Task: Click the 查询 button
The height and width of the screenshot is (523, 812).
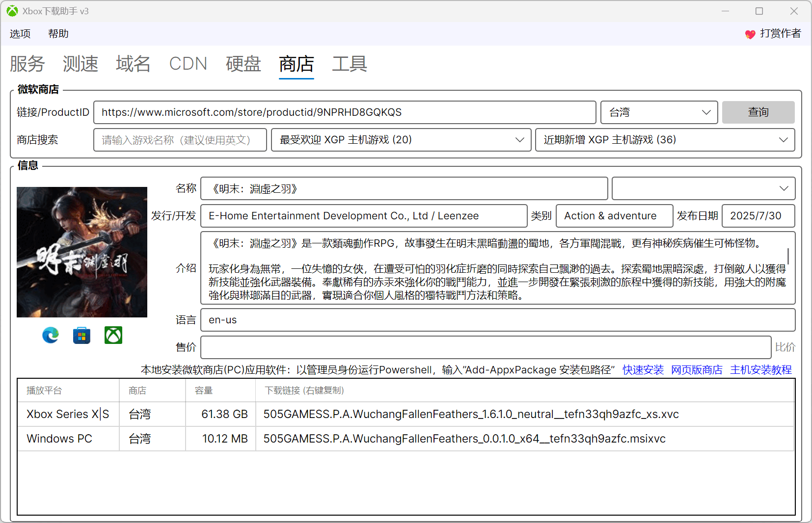Action: point(758,112)
